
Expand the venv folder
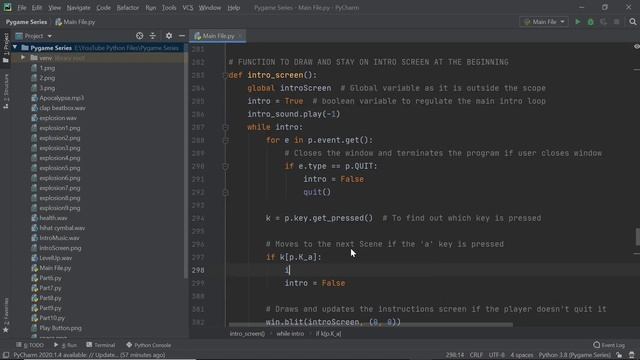(x=23, y=58)
